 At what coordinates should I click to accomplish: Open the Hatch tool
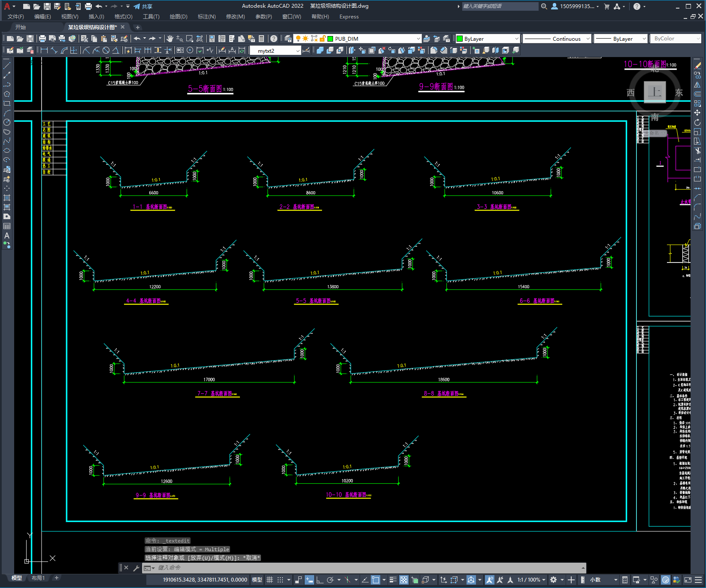point(7,198)
